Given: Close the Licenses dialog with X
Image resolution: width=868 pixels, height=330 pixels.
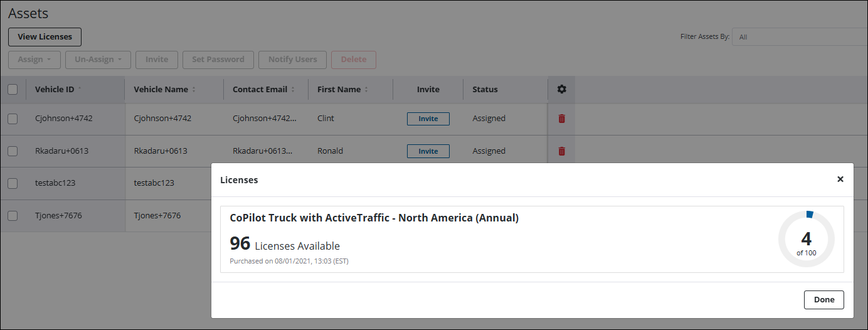Looking at the screenshot, I should coord(840,179).
